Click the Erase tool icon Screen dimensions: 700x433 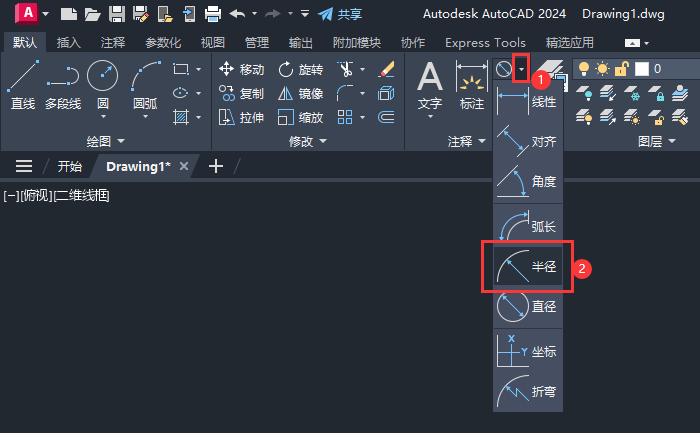[386, 69]
